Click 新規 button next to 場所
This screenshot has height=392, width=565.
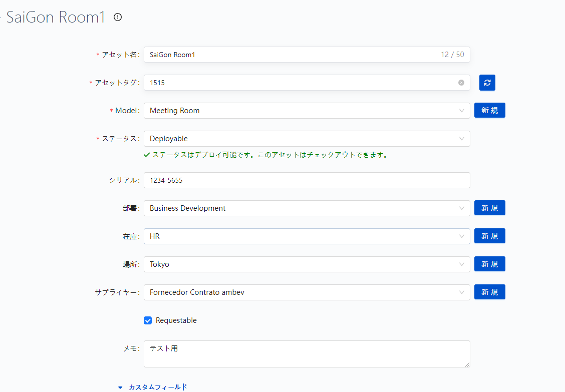(x=489, y=264)
